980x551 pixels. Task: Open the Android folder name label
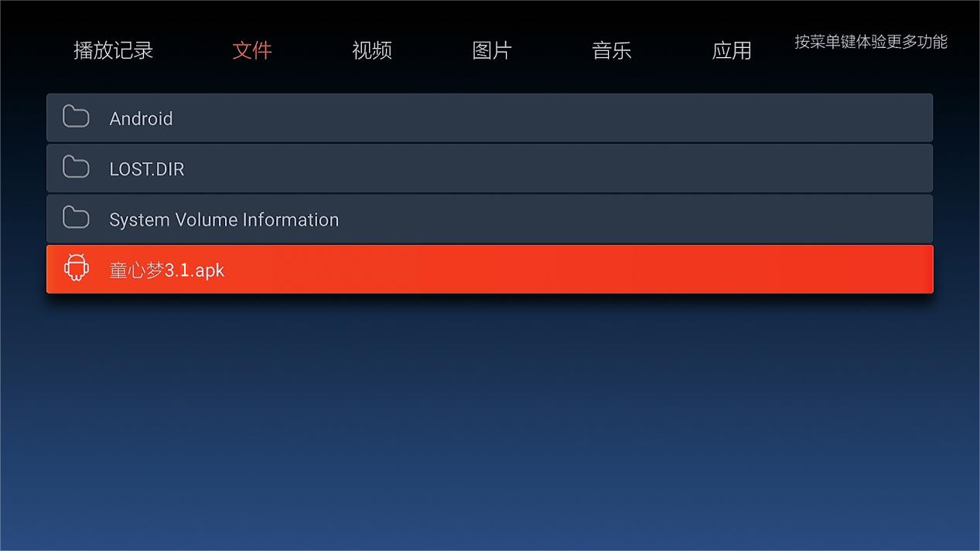pos(141,118)
